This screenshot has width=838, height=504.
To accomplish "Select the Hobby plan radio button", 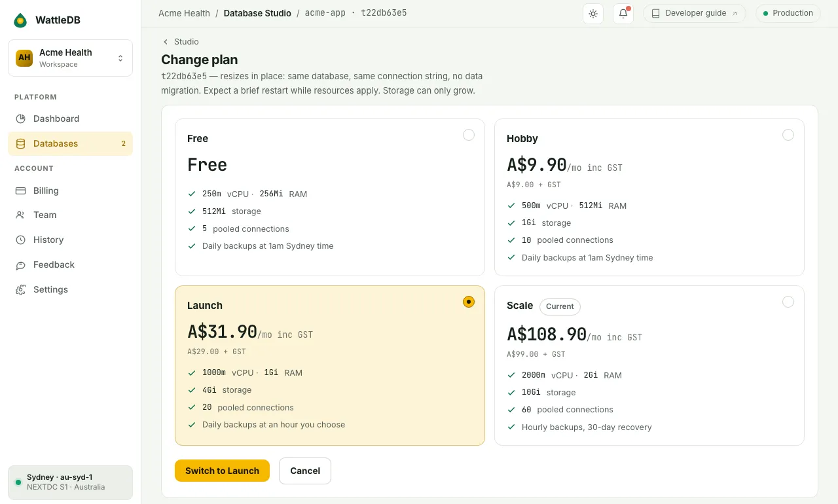I will pos(788,135).
